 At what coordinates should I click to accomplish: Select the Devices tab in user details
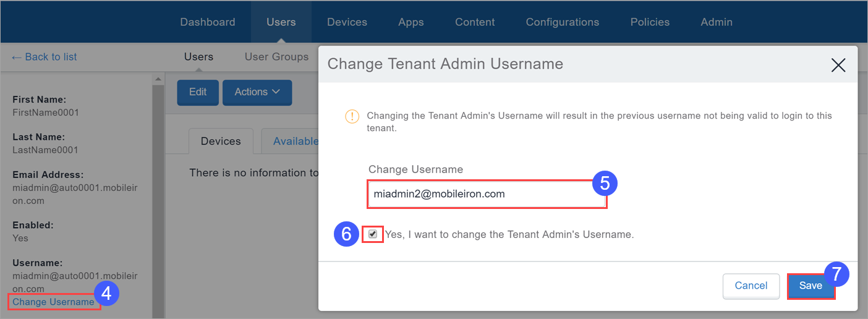[x=221, y=142]
